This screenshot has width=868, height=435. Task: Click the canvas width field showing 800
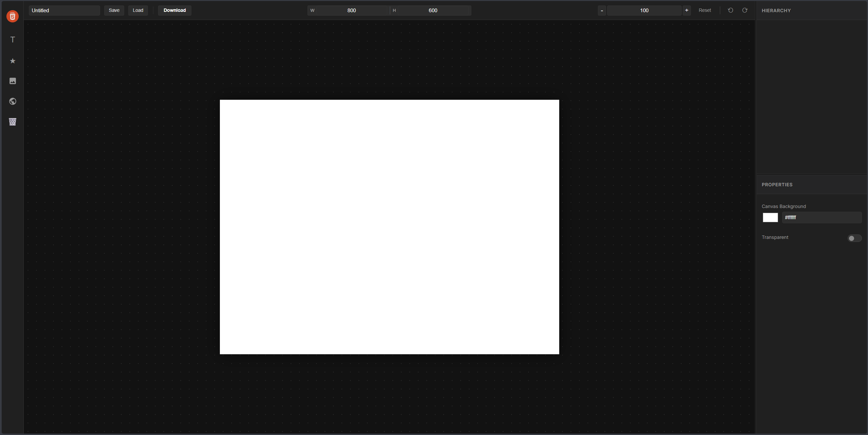(352, 10)
